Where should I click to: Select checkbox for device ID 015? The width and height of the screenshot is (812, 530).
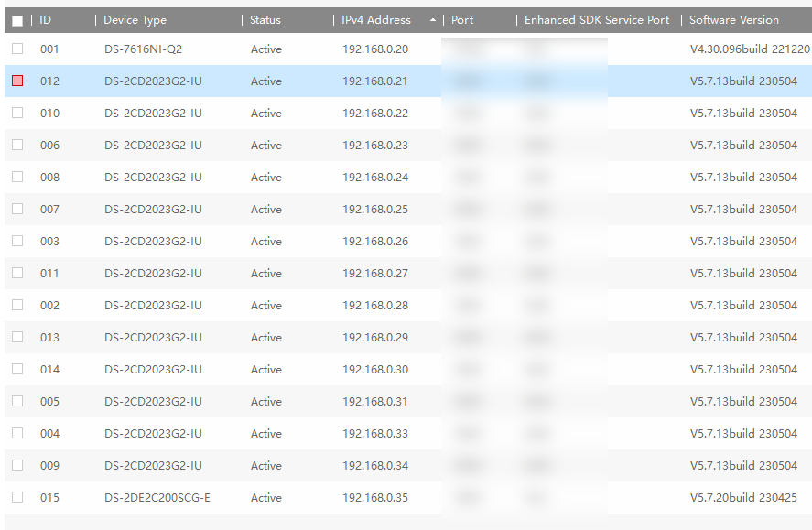[17, 497]
